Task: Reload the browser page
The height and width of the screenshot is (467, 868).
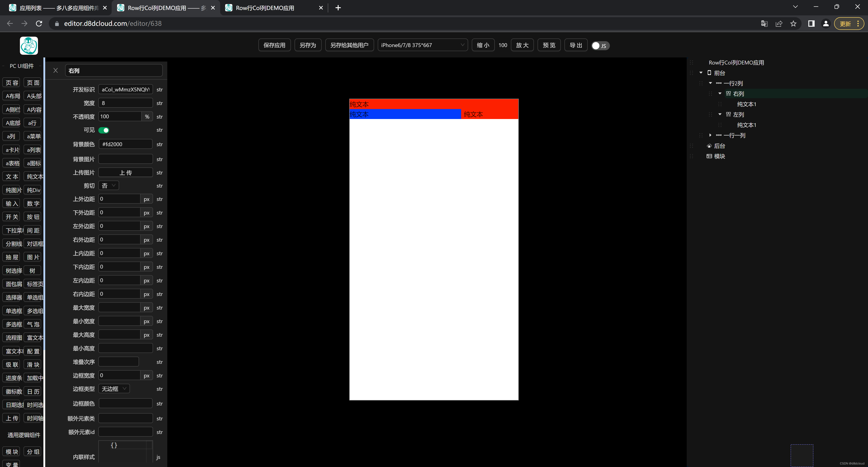Action: click(x=39, y=24)
